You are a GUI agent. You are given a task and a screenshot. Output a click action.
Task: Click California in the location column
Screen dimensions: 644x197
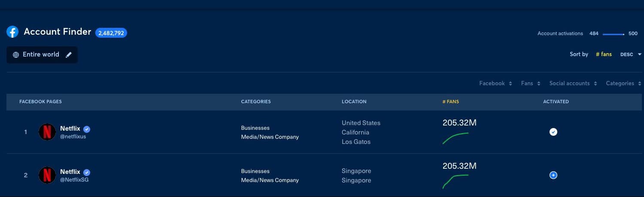[355, 132]
